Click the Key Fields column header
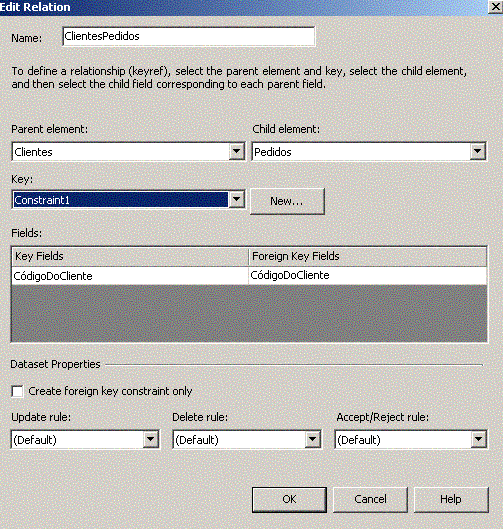503x529 pixels. 131,256
